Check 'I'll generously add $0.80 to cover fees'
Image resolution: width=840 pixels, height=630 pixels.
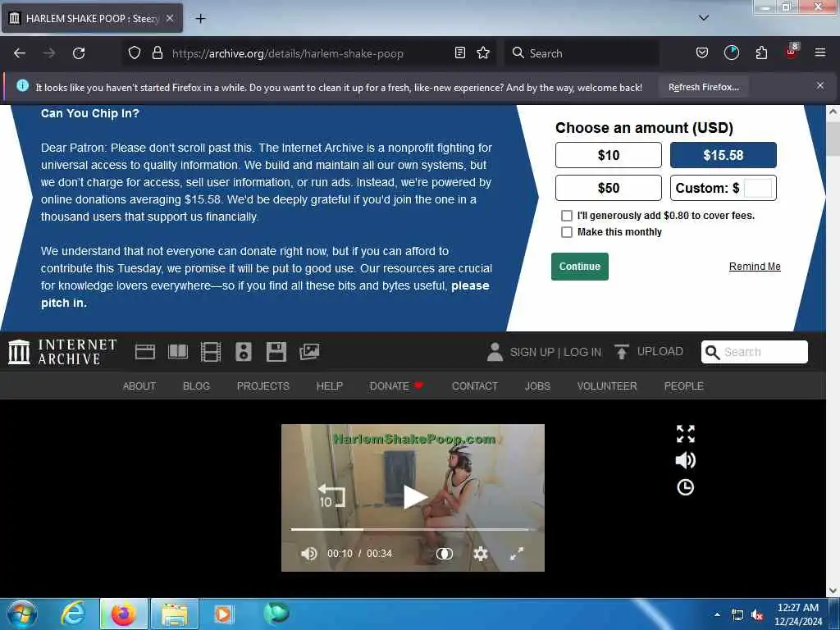[x=566, y=216]
